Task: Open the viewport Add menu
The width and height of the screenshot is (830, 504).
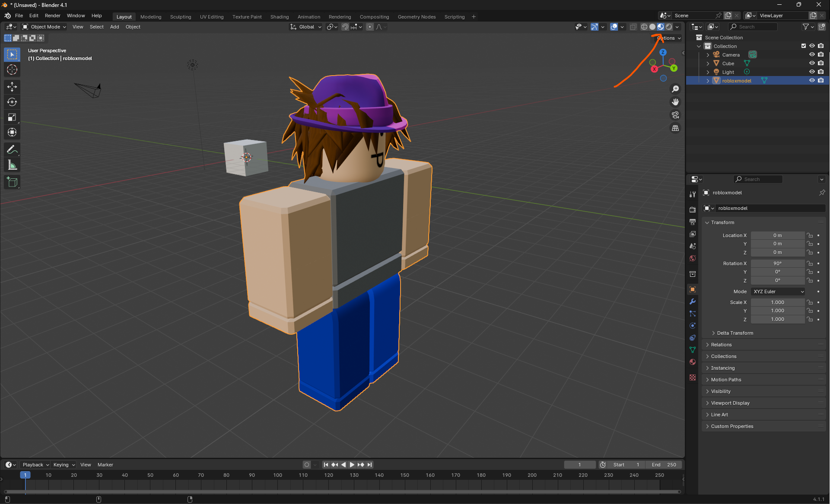Action: 114,27
